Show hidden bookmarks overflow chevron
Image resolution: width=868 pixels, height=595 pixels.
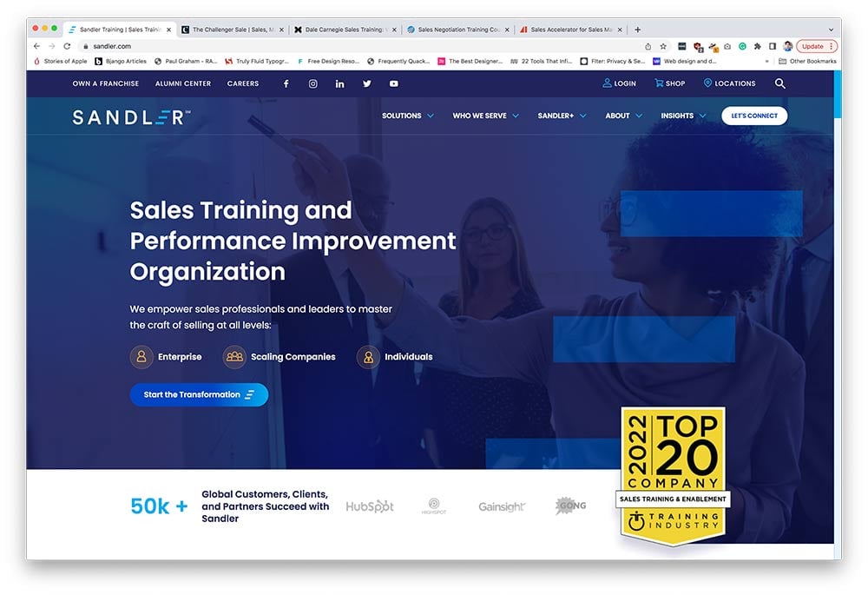766,61
